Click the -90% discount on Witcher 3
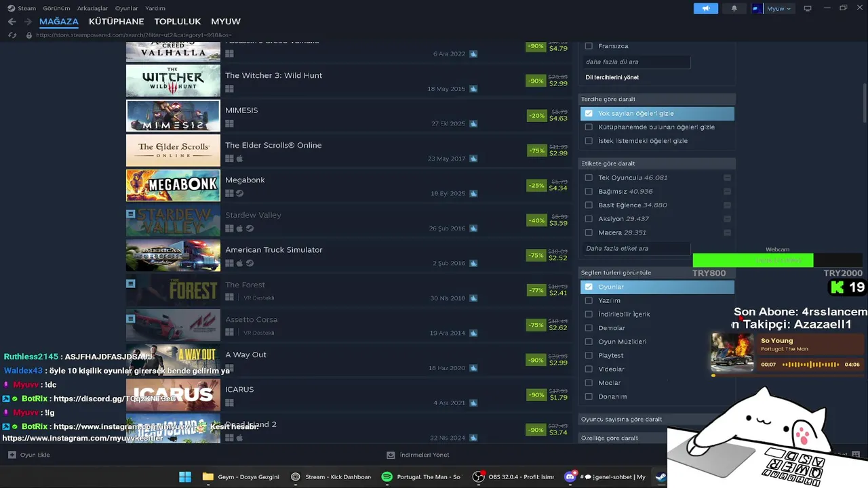868x488 pixels. 536,81
